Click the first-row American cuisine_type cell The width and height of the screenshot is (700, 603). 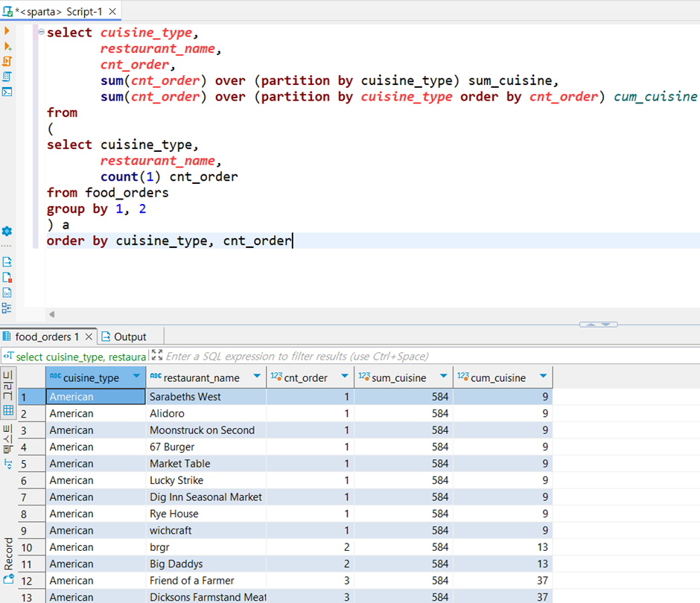point(95,397)
